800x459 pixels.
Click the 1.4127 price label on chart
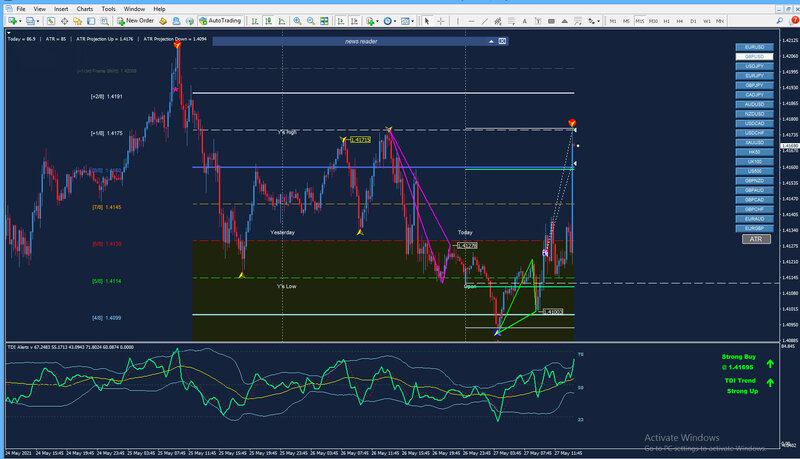[467, 246]
